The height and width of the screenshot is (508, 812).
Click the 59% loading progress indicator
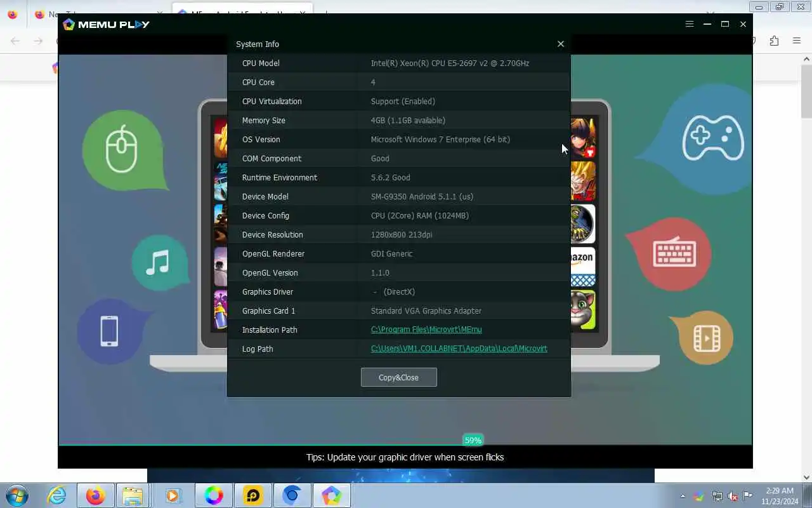(473, 440)
